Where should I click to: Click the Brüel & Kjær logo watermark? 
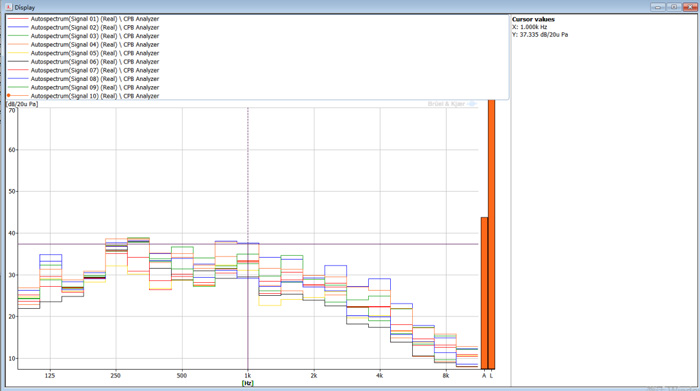click(452, 104)
